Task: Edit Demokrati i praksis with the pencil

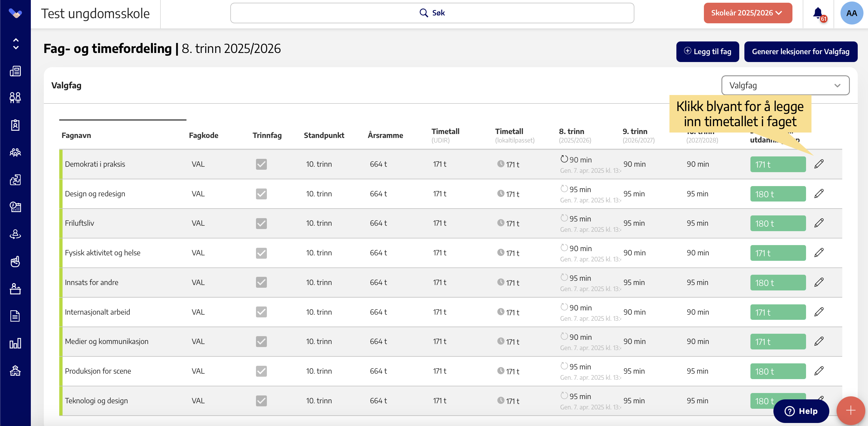Action: click(x=819, y=164)
